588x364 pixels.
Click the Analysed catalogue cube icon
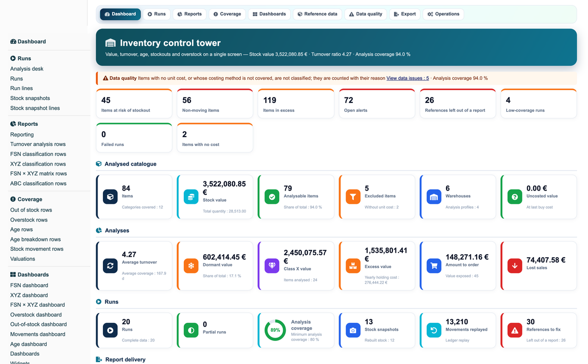99,164
